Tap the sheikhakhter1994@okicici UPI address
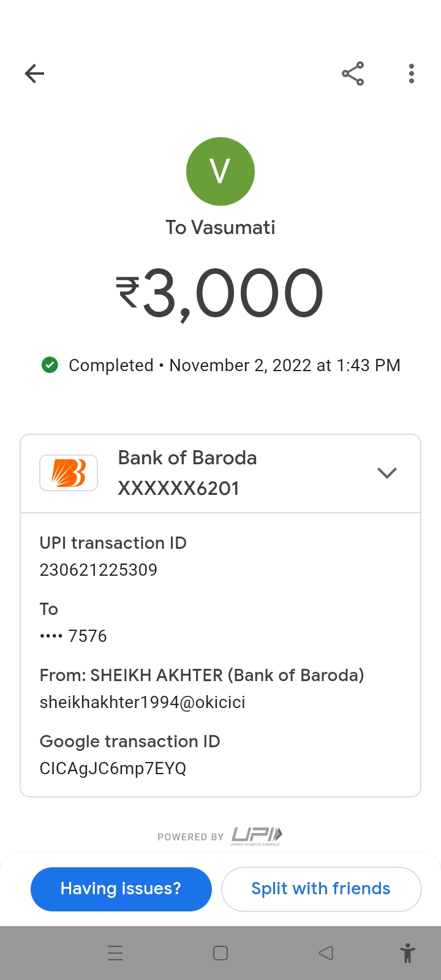This screenshot has width=441, height=980. tap(143, 702)
